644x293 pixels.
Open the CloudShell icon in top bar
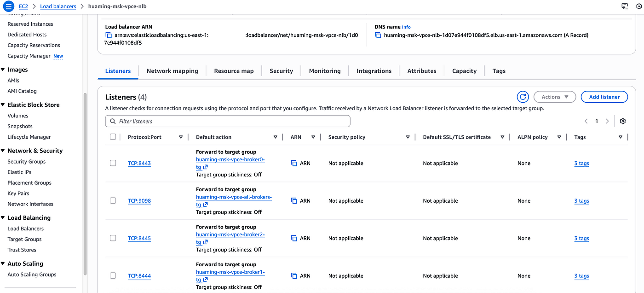click(625, 6)
